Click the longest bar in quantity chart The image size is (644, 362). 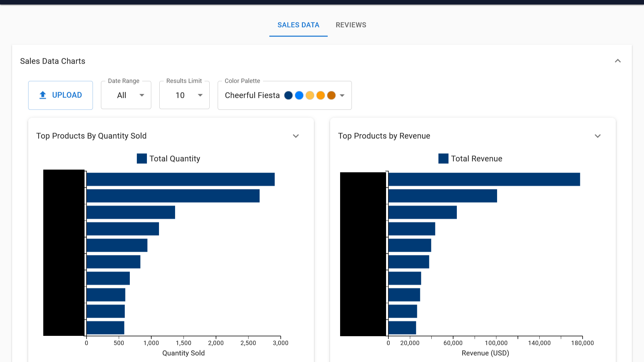pos(180,179)
